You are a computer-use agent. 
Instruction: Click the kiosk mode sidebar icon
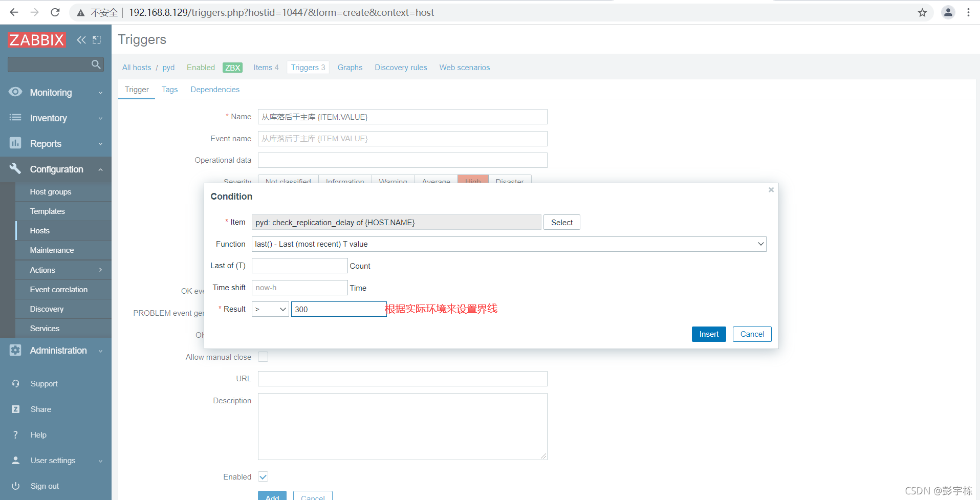click(97, 40)
